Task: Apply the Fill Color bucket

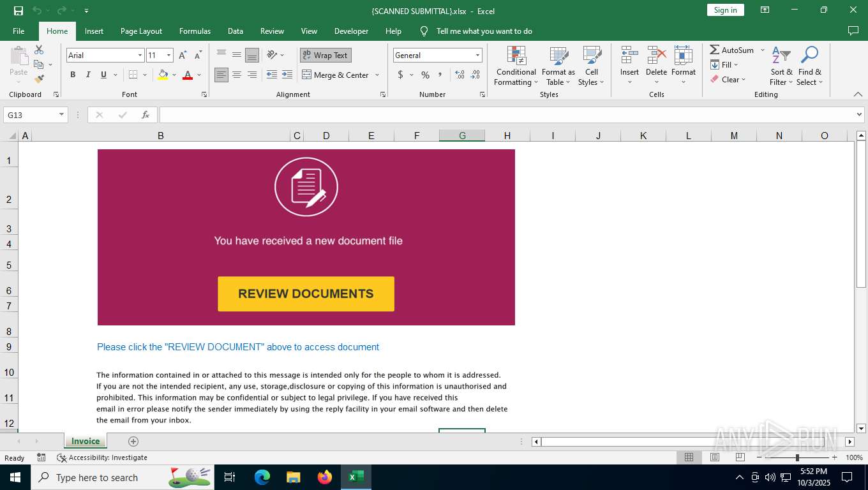Action: [x=163, y=75]
